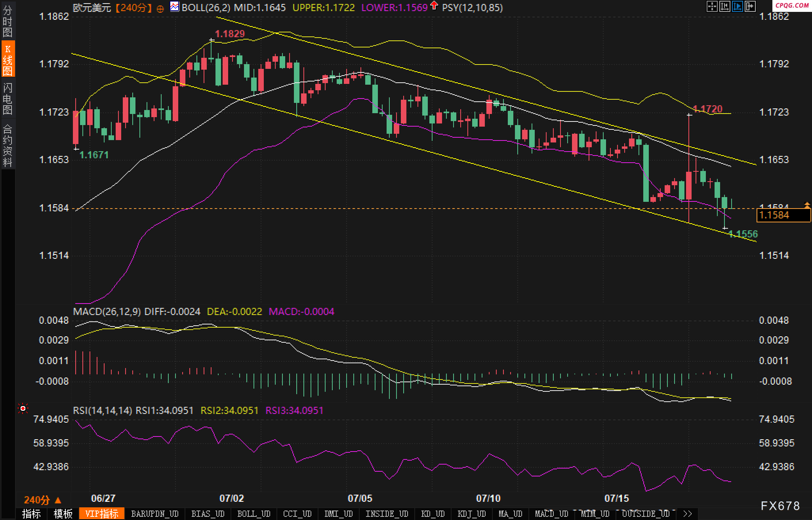Click the crosshair cursor tool icon
Image resolution: width=812 pixels, height=520 pixels.
tap(712, 6)
